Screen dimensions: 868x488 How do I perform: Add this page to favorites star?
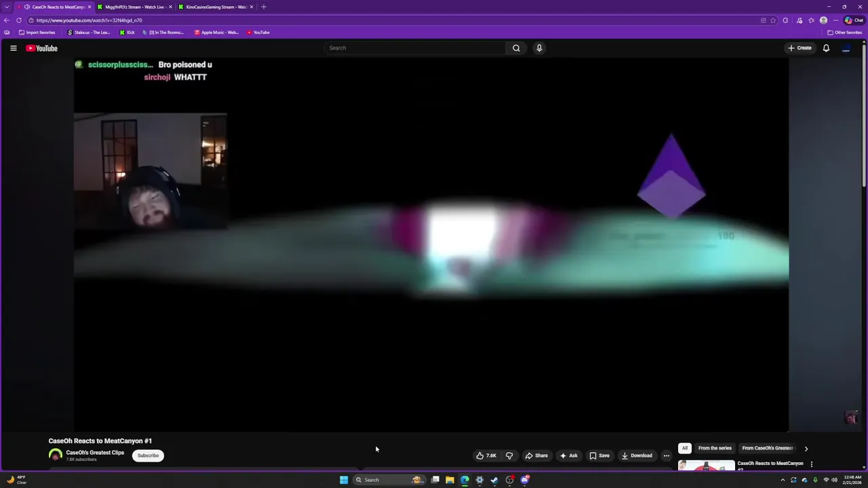[x=773, y=20]
